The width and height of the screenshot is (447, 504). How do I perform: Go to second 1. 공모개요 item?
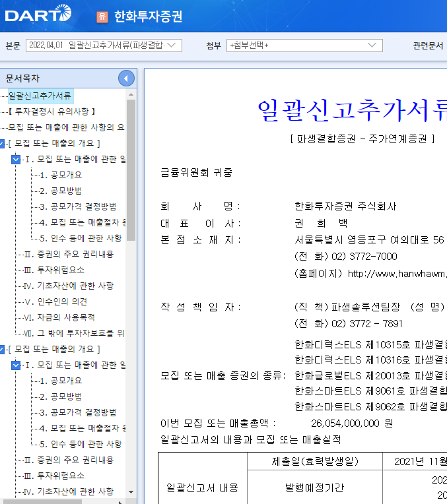point(61,381)
